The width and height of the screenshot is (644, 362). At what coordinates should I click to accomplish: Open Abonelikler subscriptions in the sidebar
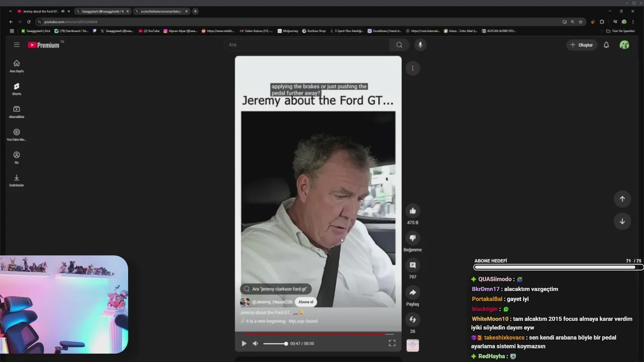coord(17,112)
